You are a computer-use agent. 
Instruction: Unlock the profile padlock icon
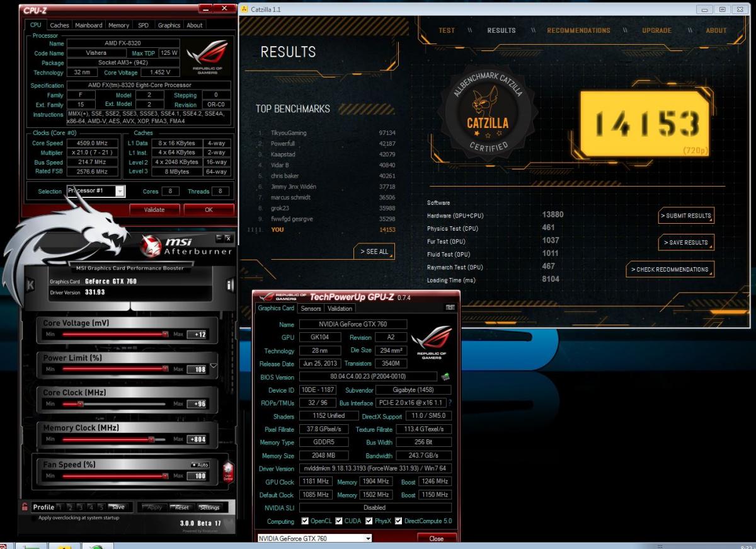point(25,507)
